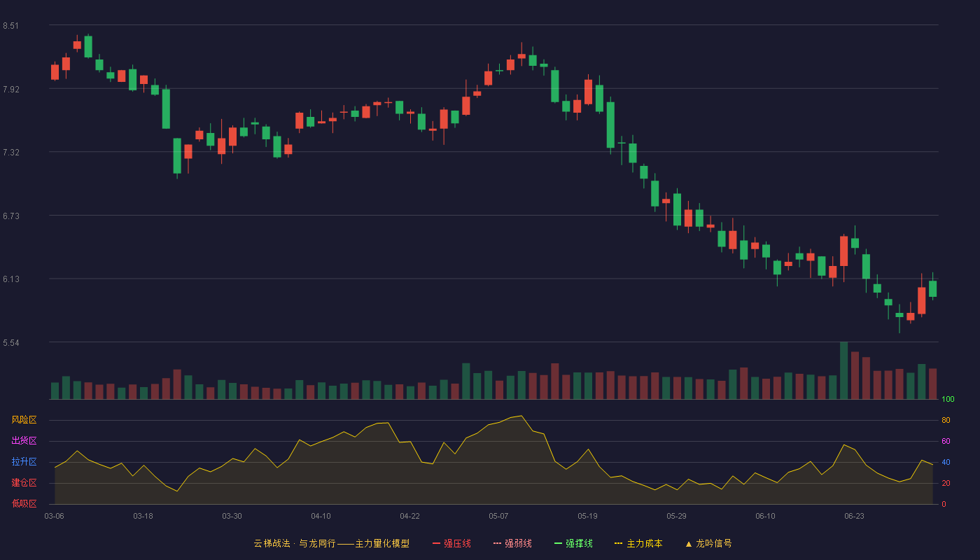
Task: Toggle the 强弱线 pink dashed legend icon
Action: pyautogui.click(x=497, y=543)
